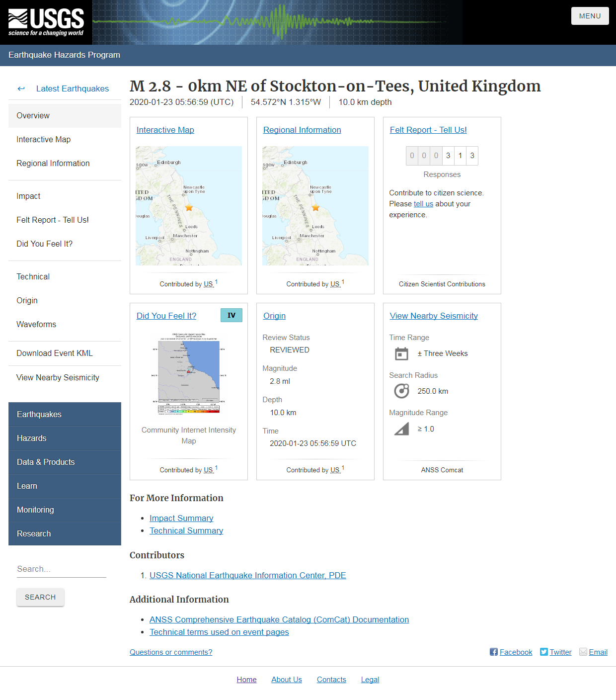Viewport: 616px width, 700px height.
Task: Open the Learn navigation item
Action: 65,486
